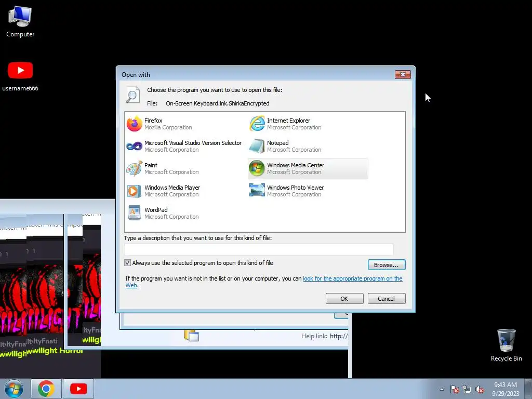This screenshot has height=399, width=532.
Task: Open the Windows Start orb
Action: point(14,389)
